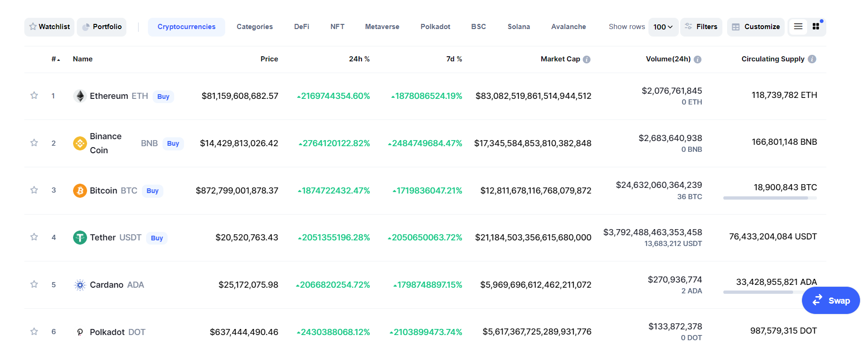Open the Cardano name link
The height and width of the screenshot is (343, 868).
point(107,285)
